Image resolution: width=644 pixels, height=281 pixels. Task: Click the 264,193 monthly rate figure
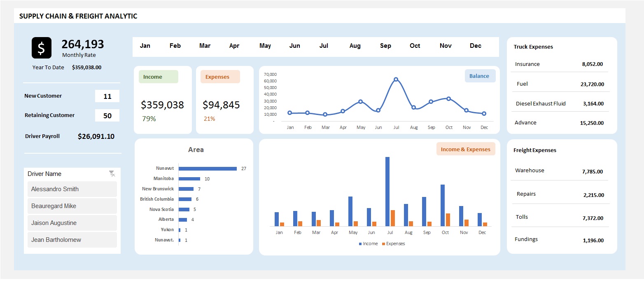pos(83,44)
